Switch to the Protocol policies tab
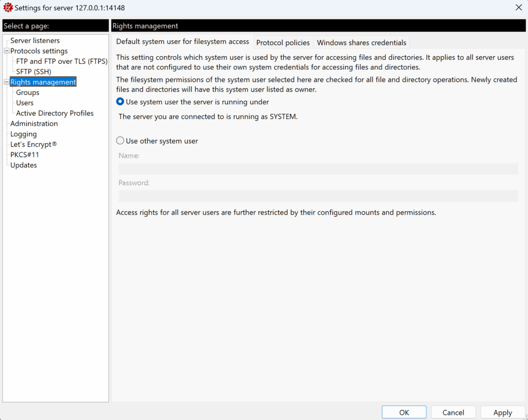 click(283, 43)
